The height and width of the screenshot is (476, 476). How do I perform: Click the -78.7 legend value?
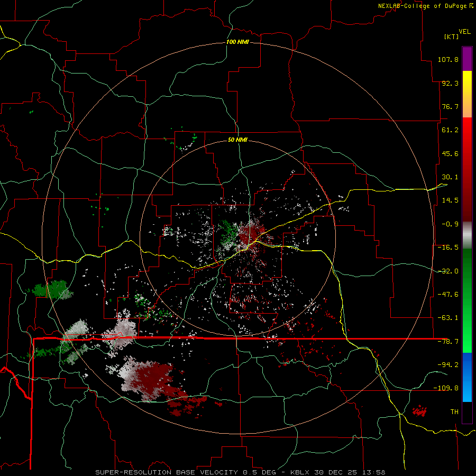448,342
